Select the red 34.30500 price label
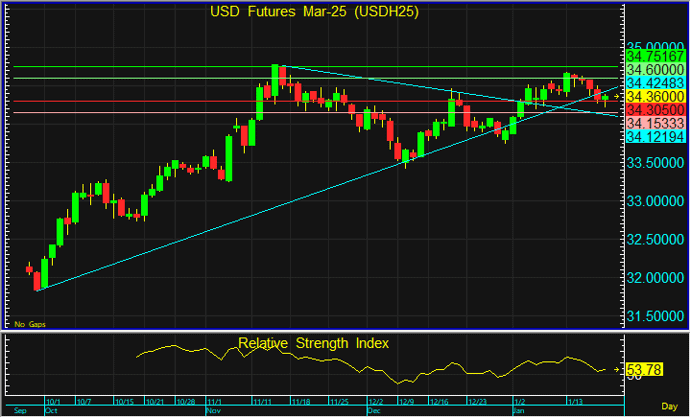This screenshot has width=691, height=418. pos(655,109)
